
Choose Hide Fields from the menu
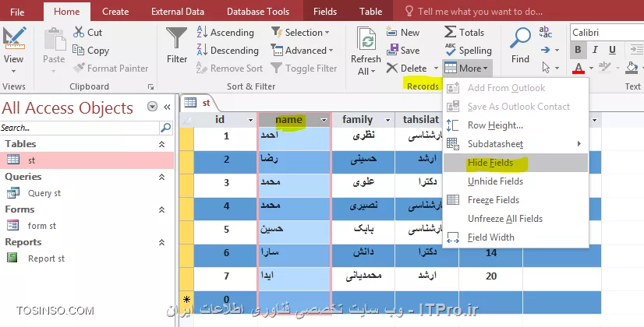515,163
